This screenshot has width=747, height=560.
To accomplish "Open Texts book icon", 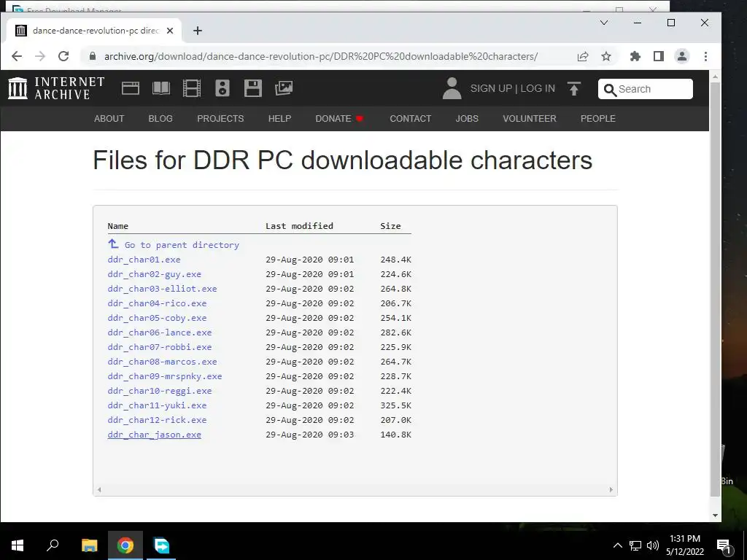I will click(x=161, y=88).
